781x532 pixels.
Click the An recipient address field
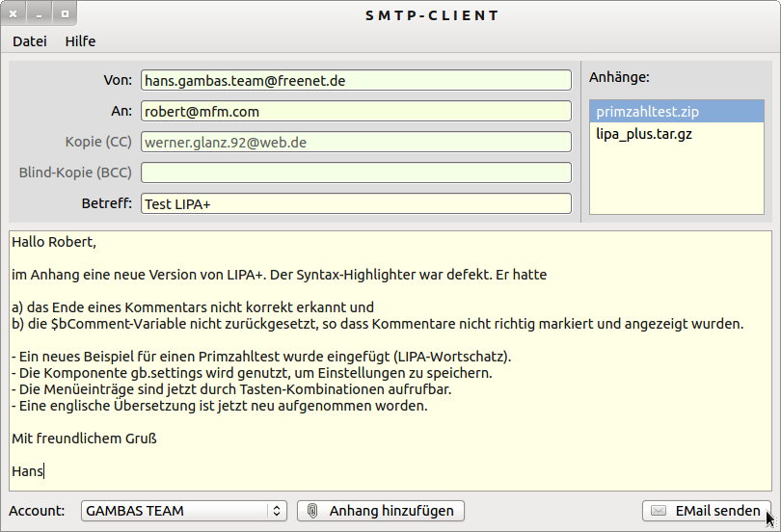point(356,112)
